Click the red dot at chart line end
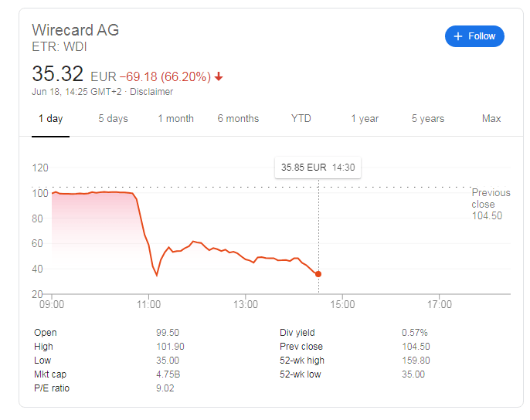 pos(318,274)
